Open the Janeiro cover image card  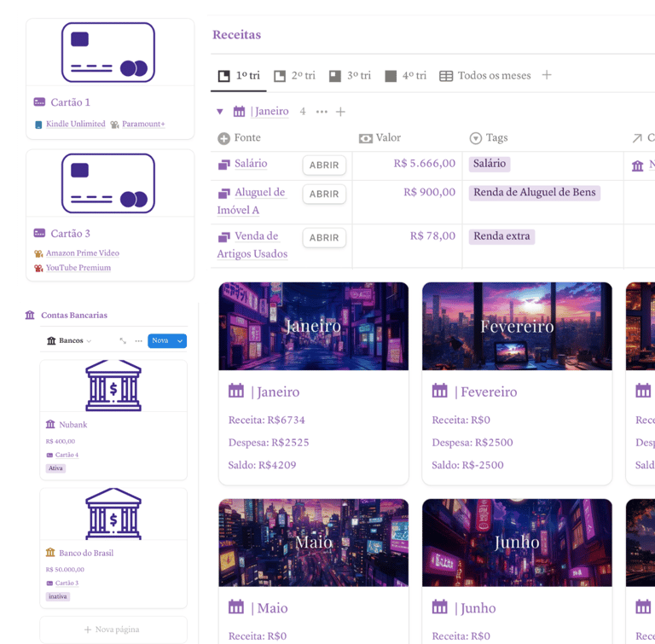point(313,326)
